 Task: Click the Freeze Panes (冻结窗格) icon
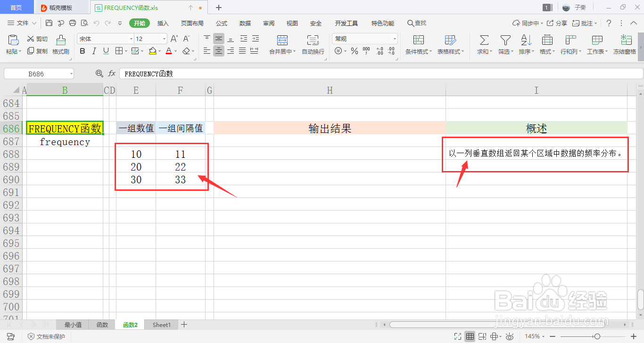(x=626, y=40)
